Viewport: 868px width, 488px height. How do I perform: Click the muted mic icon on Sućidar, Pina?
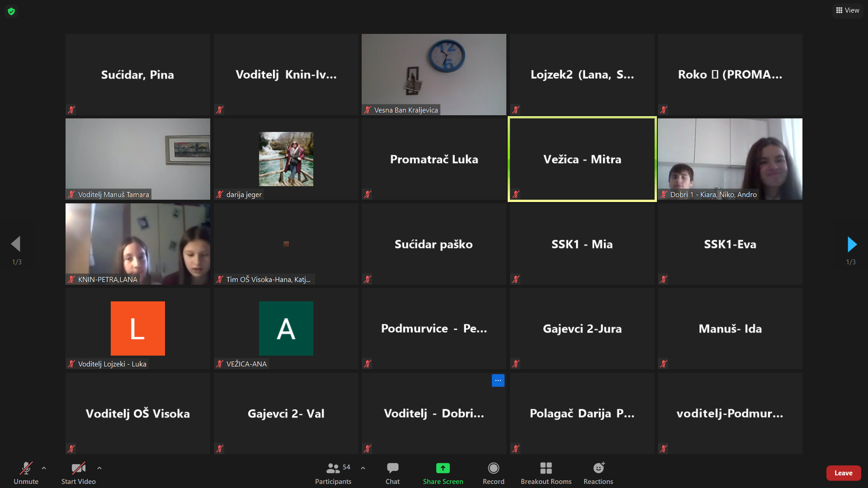click(x=71, y=110)
